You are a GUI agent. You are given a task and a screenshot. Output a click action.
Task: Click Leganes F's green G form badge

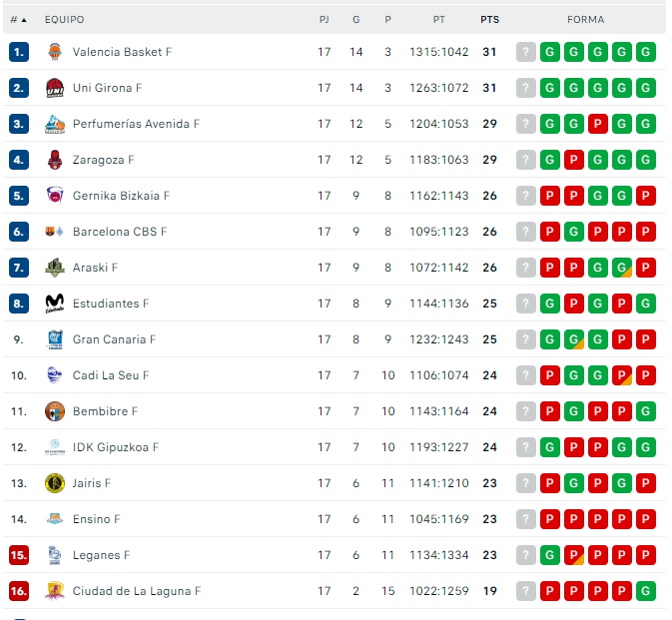click(x=549, y=555)
